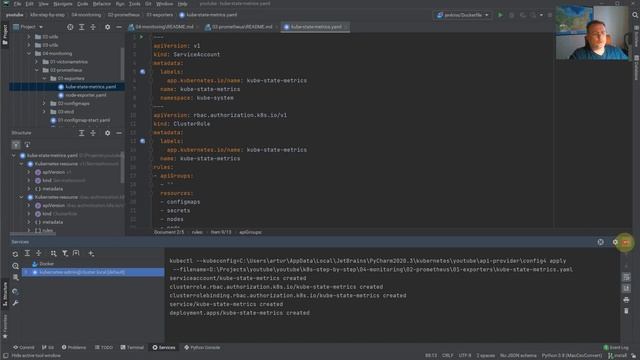The height and width of the screenshot is (360, 640).
Task: Select the kubernetes-admin cluster service node
Action: (x=94, y=272)
